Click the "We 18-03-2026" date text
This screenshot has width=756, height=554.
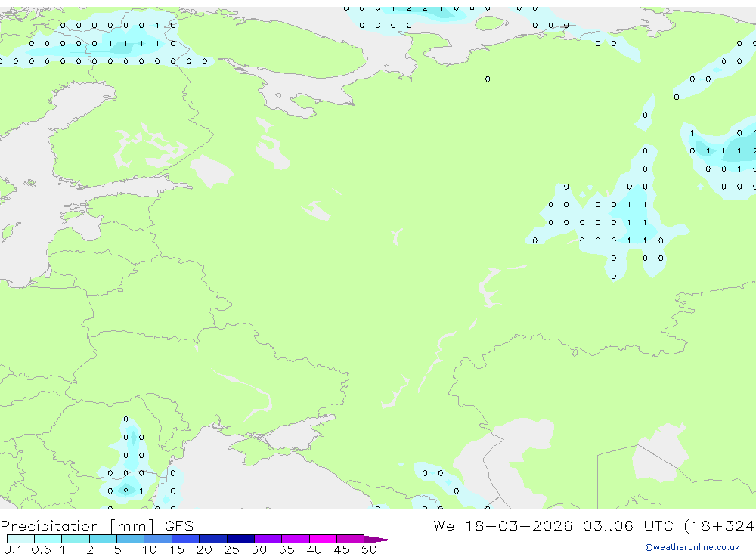coord(503,526)
